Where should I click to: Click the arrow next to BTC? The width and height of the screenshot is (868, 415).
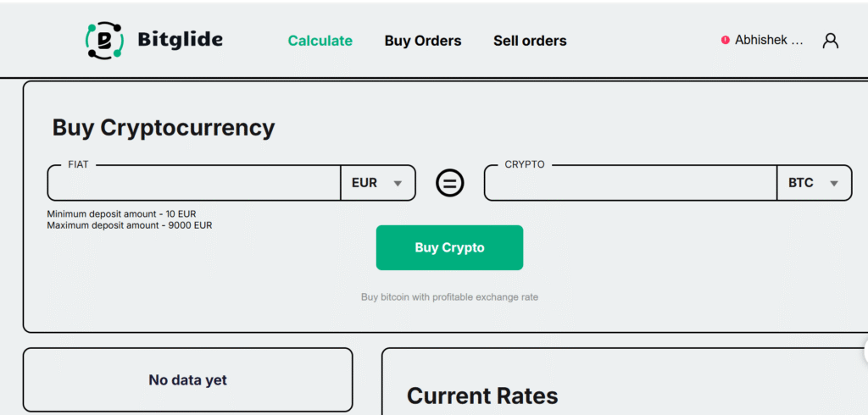tap(834, 184)
